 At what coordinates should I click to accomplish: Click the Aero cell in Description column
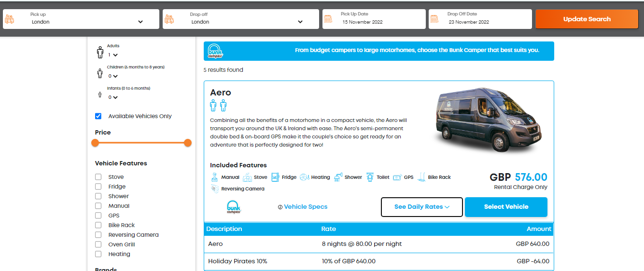[x=215, y=244]
